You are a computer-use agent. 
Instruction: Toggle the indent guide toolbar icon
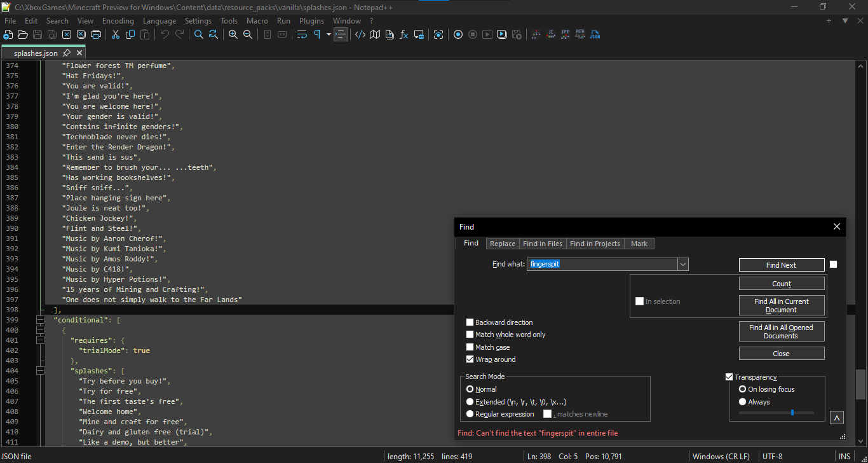coord(341,34)
